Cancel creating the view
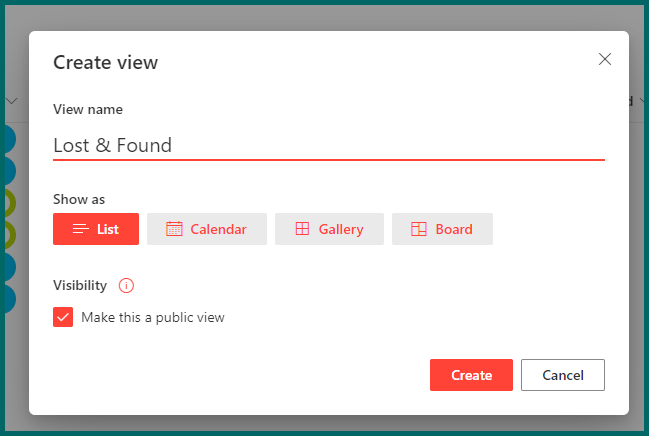649x436 pixels. click(563, 375)
